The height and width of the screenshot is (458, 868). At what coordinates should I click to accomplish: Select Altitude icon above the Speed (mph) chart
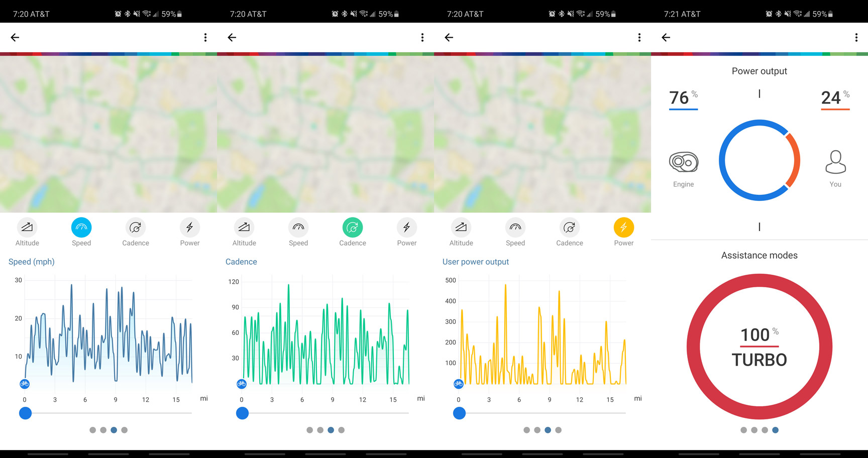click(x=27, y=227)
